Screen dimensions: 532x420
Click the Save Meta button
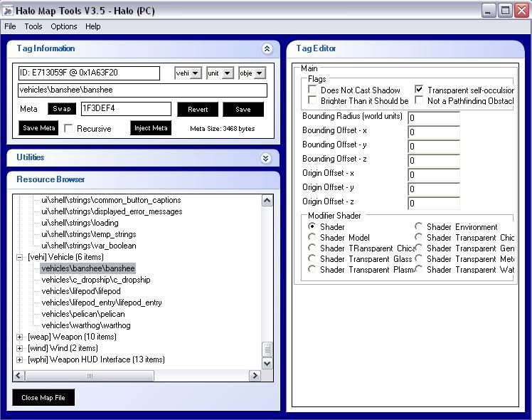tap(38, 128)
